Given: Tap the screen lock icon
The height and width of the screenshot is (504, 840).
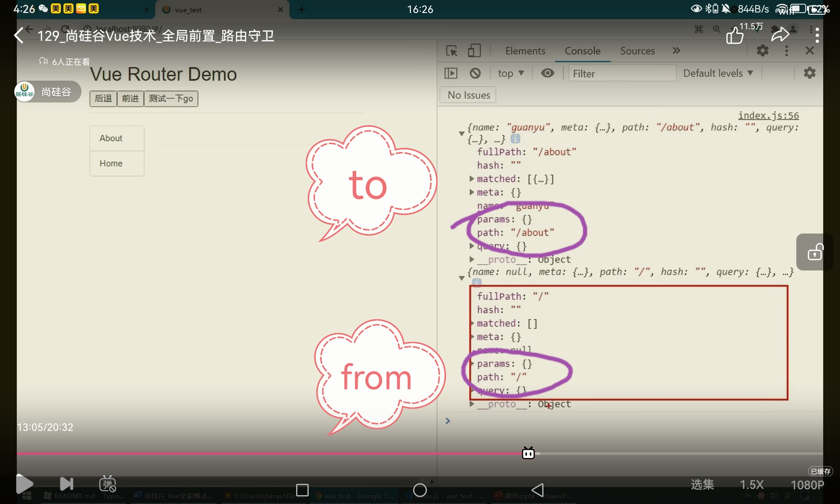Looking at the screenshot, I should click(815, 252).
